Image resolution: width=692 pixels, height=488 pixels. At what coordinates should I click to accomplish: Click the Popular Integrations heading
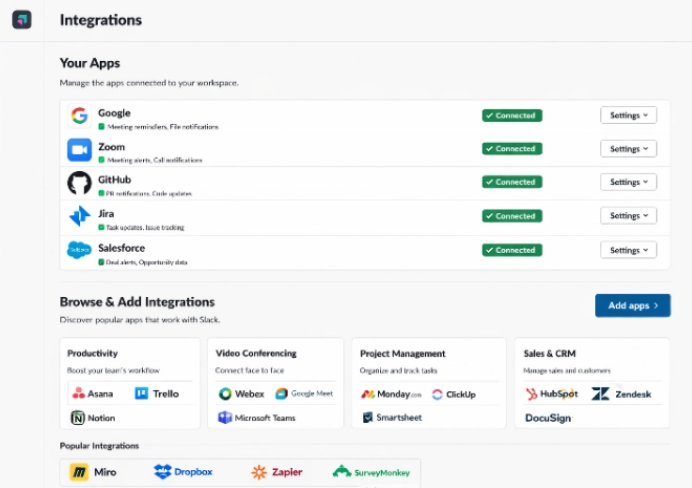click(99, 446)
